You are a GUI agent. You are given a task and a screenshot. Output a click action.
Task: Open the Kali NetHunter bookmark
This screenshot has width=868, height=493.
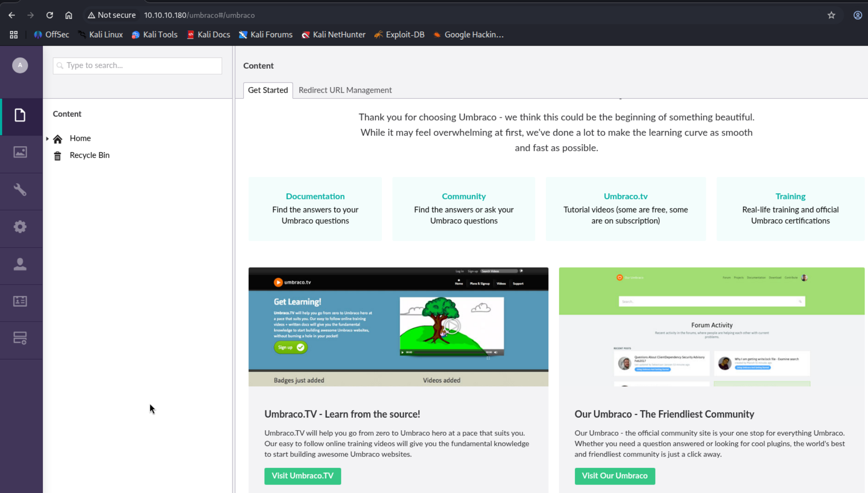[x=334, y=35]
